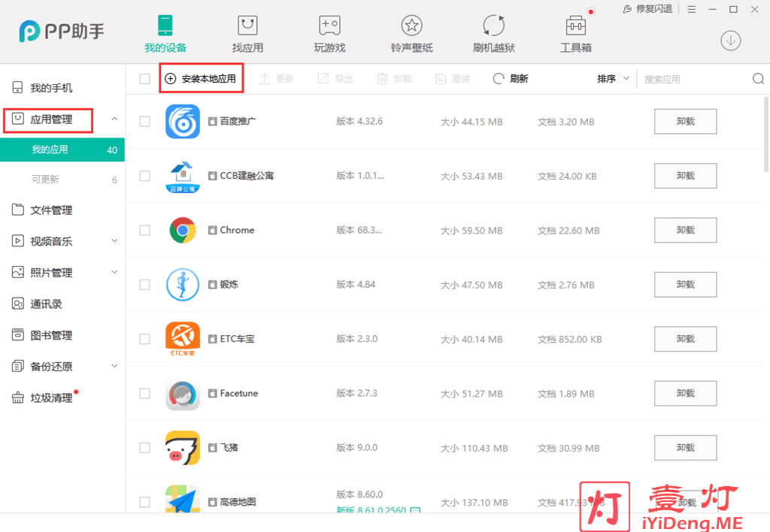Image resolution: width=770 pixels, height=532 pixels.
Task: Collapse the 应用管理 section chevron
Action: (114, 119)
